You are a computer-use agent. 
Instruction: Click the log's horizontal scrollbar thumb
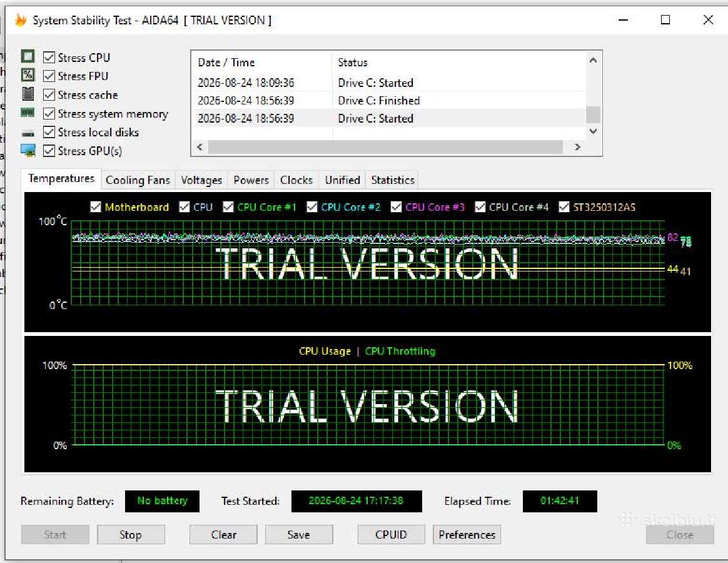385,147
